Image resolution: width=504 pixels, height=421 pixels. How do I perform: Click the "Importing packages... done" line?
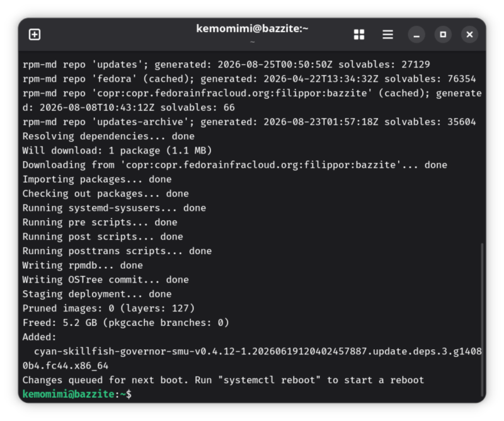[x=97, y=179]
